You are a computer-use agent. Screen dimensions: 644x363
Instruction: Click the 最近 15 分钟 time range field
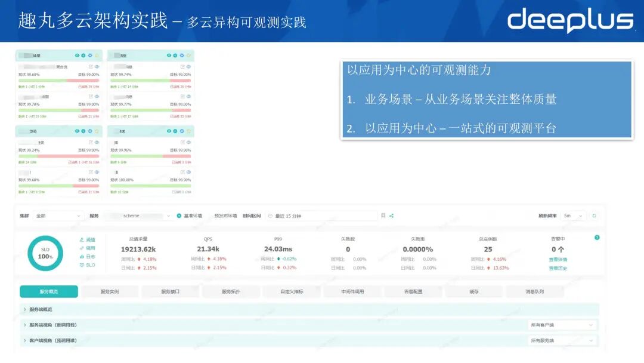[321, 216]
